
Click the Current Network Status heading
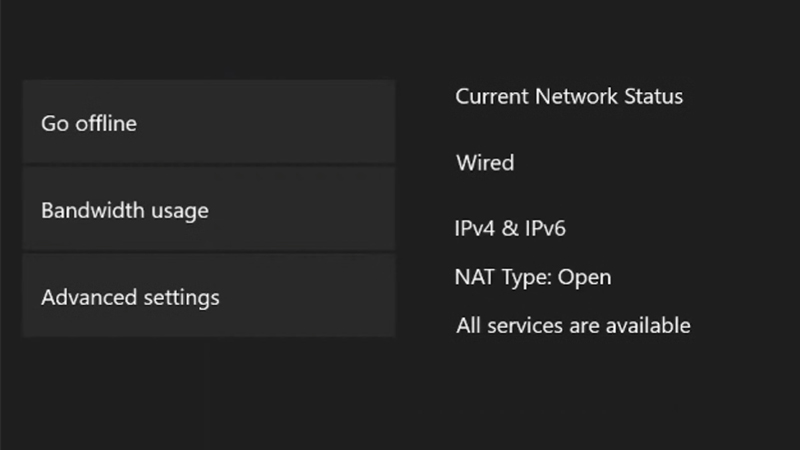tap(569, 97)
